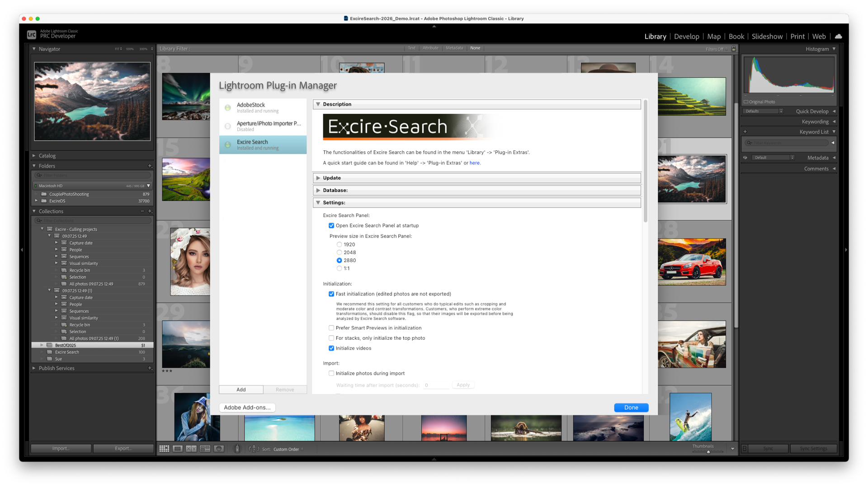
Task: Open People view face icon
Action: coord(219,449)
